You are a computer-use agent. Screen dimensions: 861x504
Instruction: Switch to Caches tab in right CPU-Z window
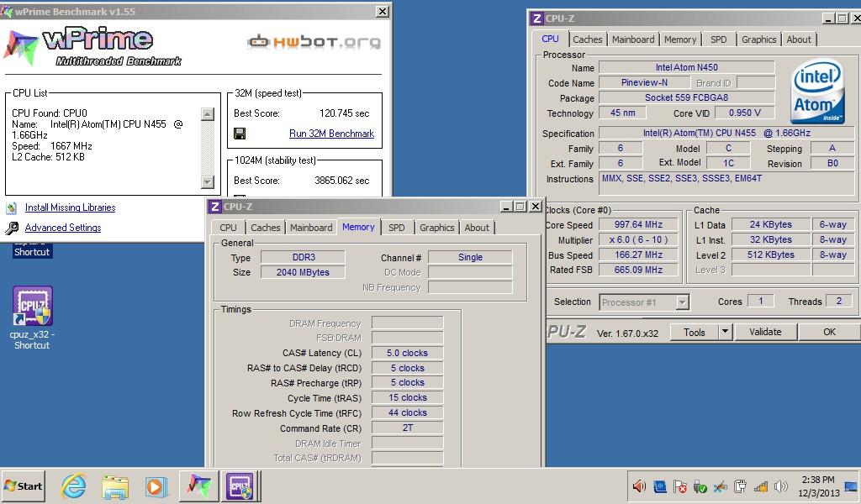[587, 39]
